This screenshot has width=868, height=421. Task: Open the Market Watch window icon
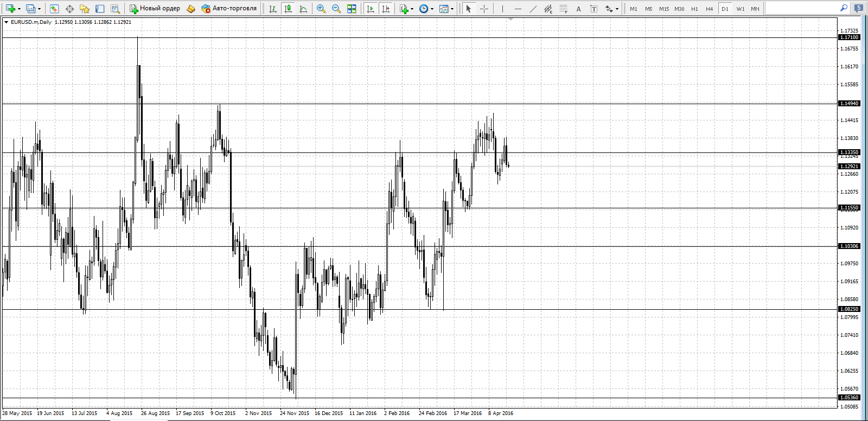[54, 9]
